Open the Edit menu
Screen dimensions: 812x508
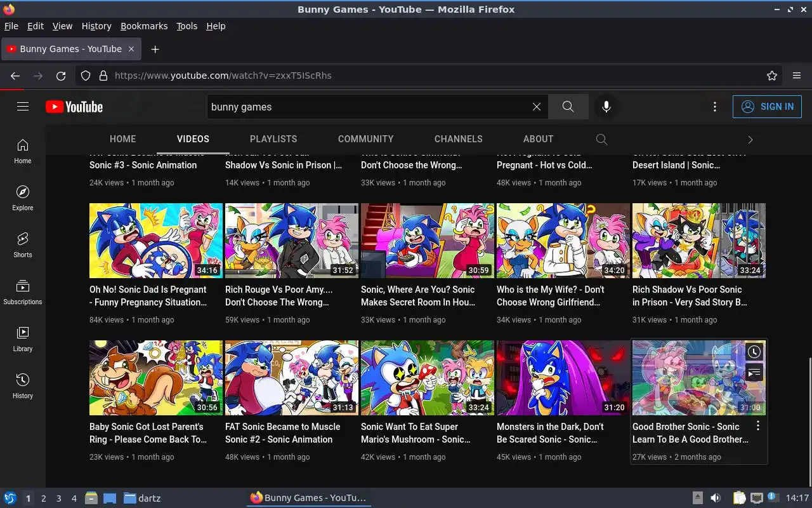click(36, 26)
